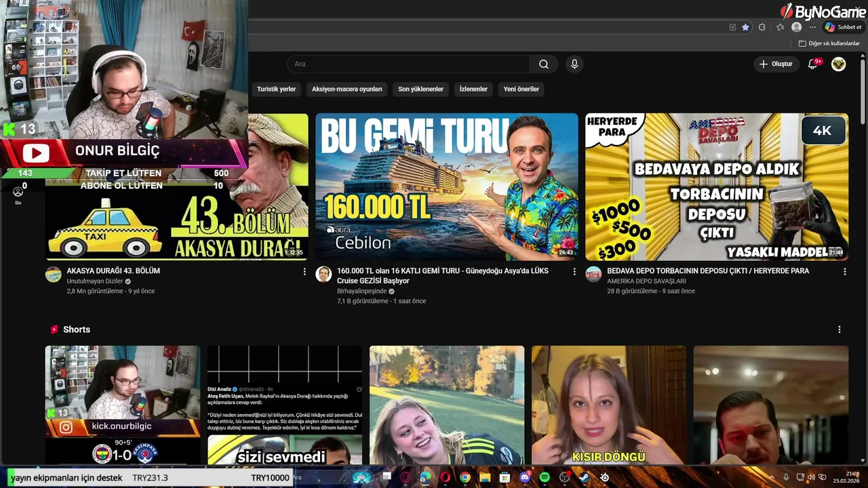Select the Son yüklenenler chip
The width and height of the screenshot is (868, 488).
point(420,89)
